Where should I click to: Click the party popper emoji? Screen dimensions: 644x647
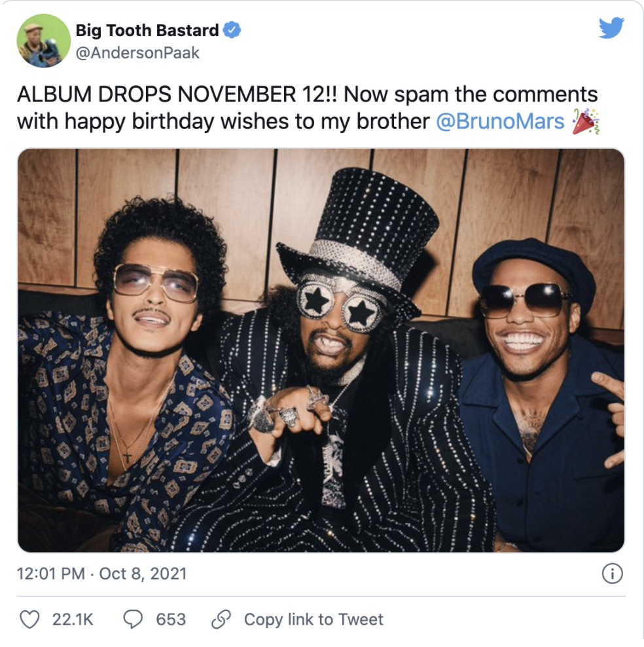[x=586, y=122]
